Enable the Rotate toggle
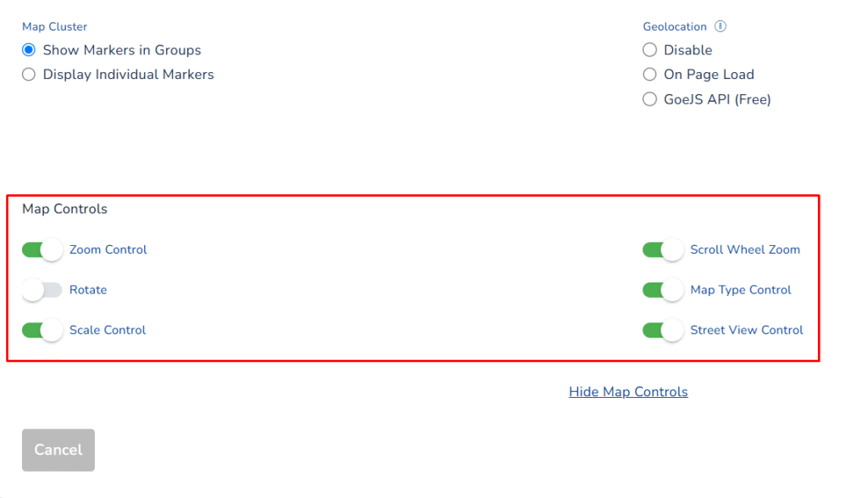 click(x=42, y=290)
